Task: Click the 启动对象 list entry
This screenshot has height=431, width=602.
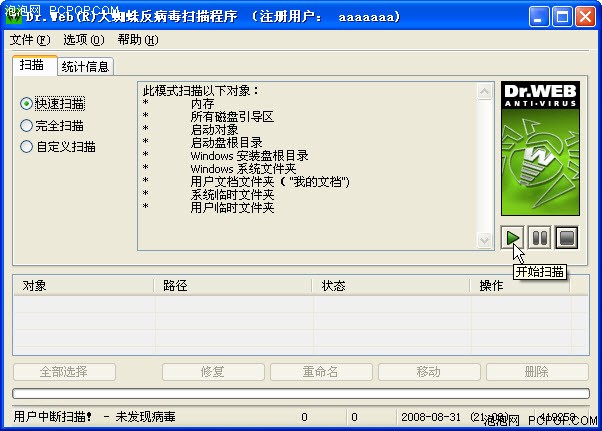Action: 214,130
